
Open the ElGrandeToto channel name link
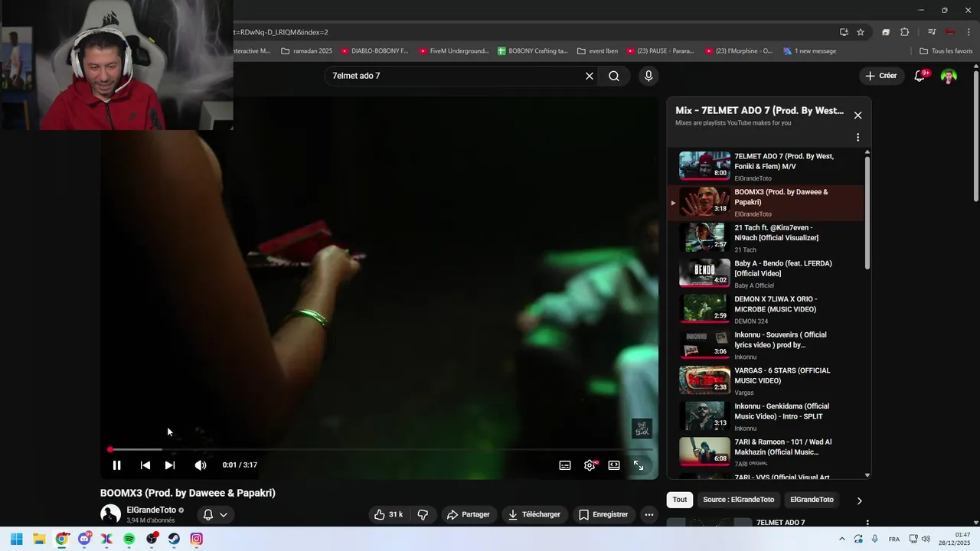click(x=152, y=510)
